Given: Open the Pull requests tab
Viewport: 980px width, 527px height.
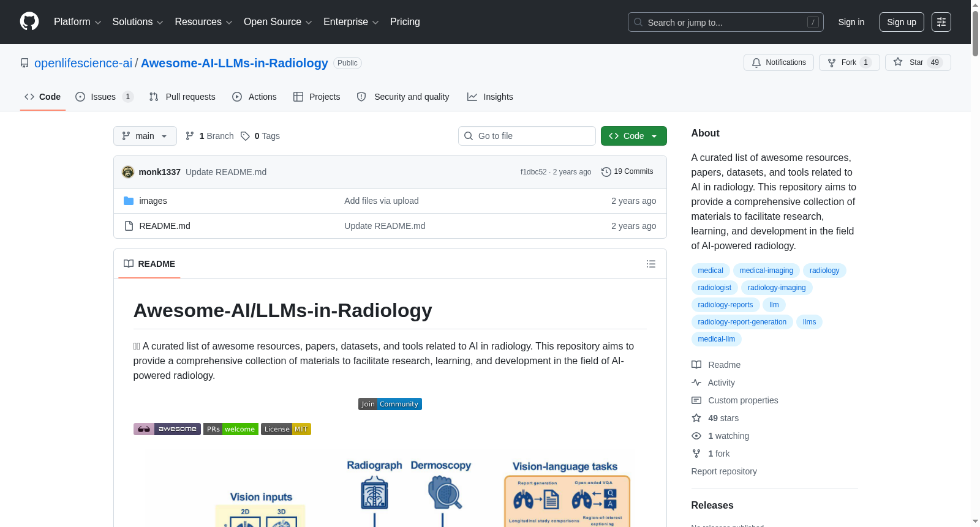Looking at the screenshot, I should [183, 97].
